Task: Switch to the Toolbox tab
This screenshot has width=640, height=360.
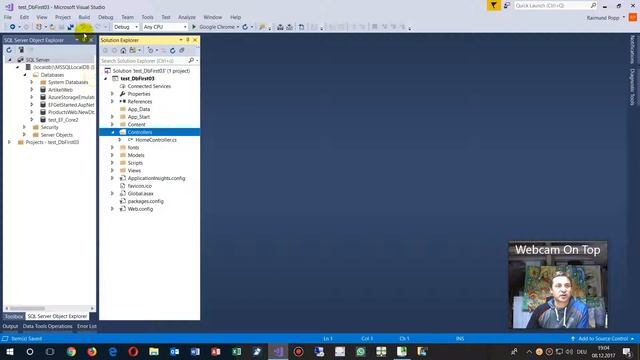Action: (x=14, y=316)
